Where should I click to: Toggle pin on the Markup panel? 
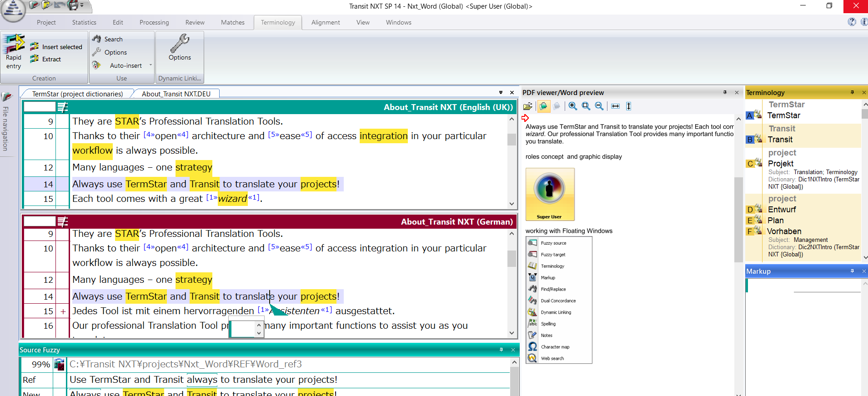coord(852,271)
